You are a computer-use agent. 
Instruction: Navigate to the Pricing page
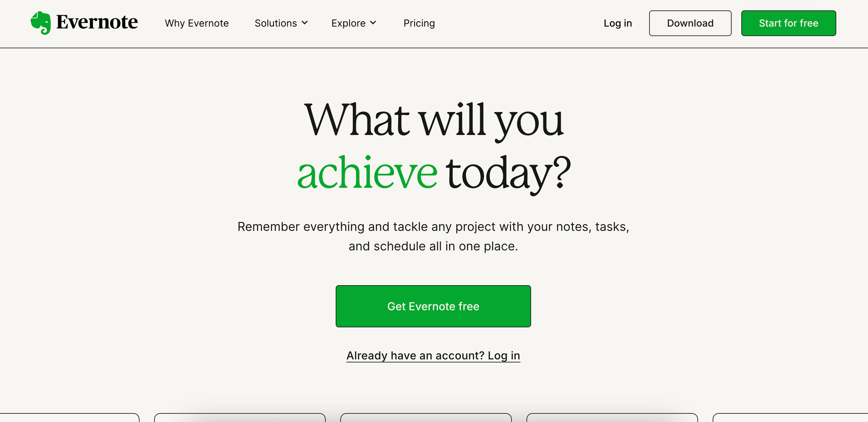[x=419, y=23]
